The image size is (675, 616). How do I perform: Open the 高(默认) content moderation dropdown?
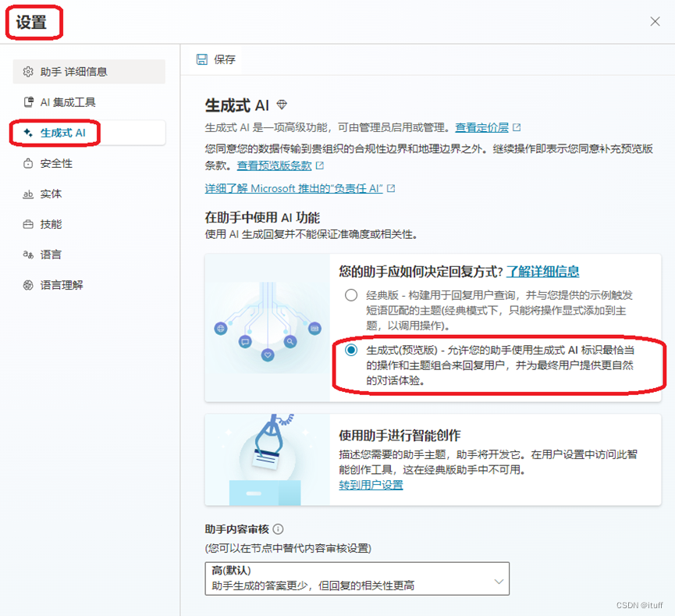[x=357, y=579]
